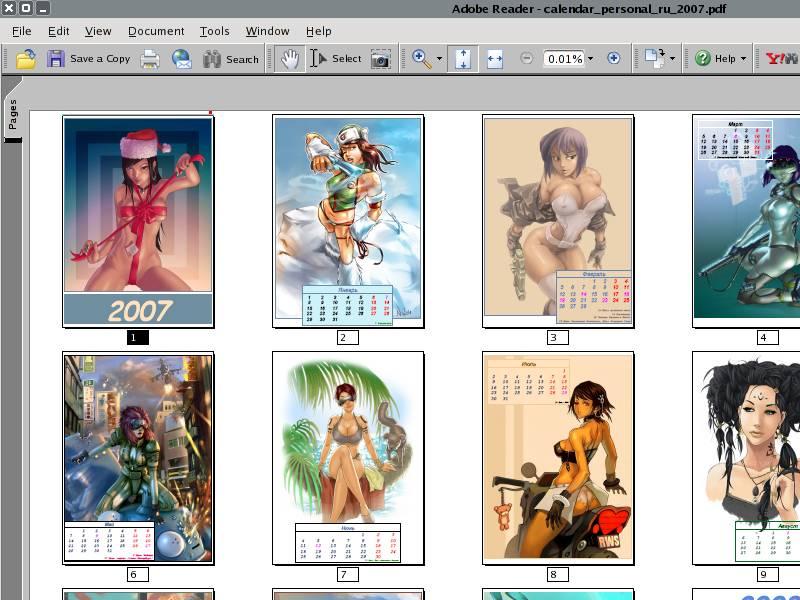Select the Hand tool
Image resolution: width=800 pixels, height=600 pixels.
tap(289, 59)
